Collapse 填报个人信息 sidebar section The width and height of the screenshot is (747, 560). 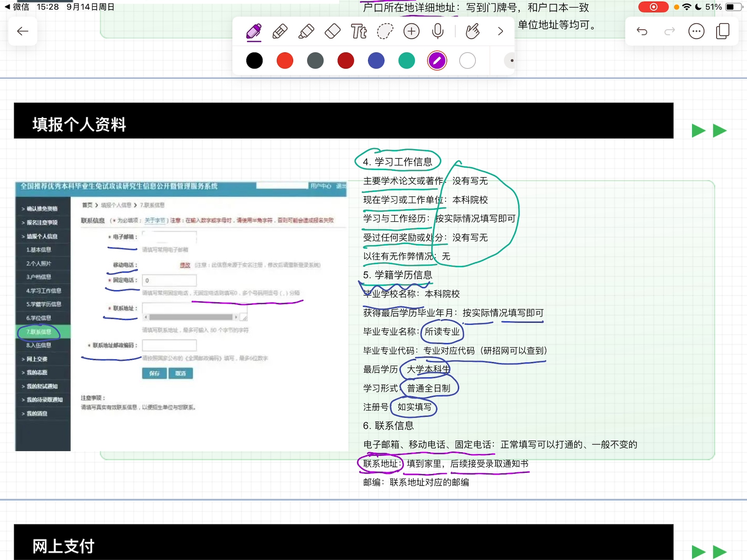[x=42, y=236]
